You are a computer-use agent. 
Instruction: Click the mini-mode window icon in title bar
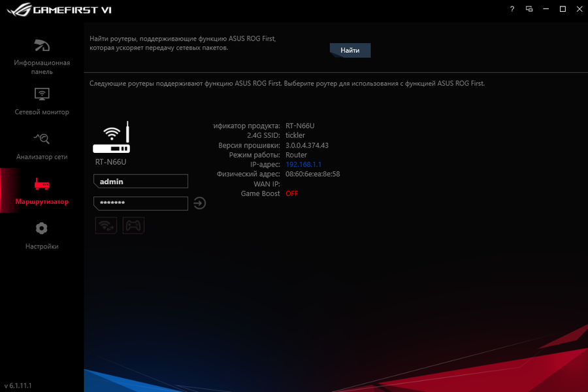[x=529, y=9]
